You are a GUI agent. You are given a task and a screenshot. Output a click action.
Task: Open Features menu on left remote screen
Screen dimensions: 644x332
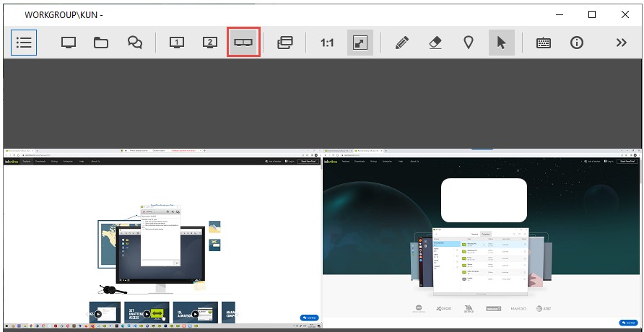(27, 161)
